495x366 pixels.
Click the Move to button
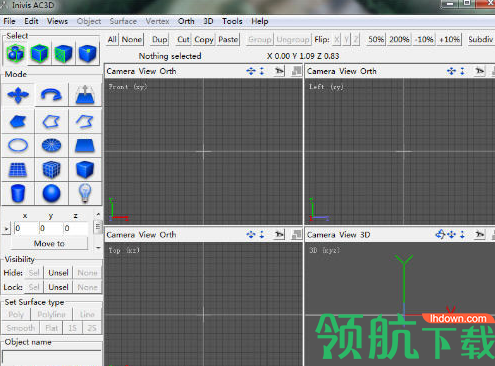[x=49, y=244]
